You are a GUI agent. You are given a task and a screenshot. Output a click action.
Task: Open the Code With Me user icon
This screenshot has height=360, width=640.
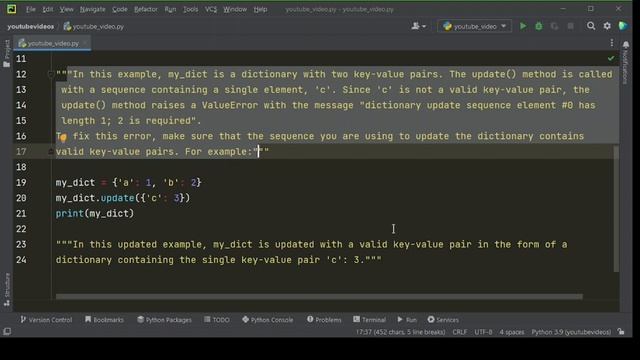[x=418, y=26]
